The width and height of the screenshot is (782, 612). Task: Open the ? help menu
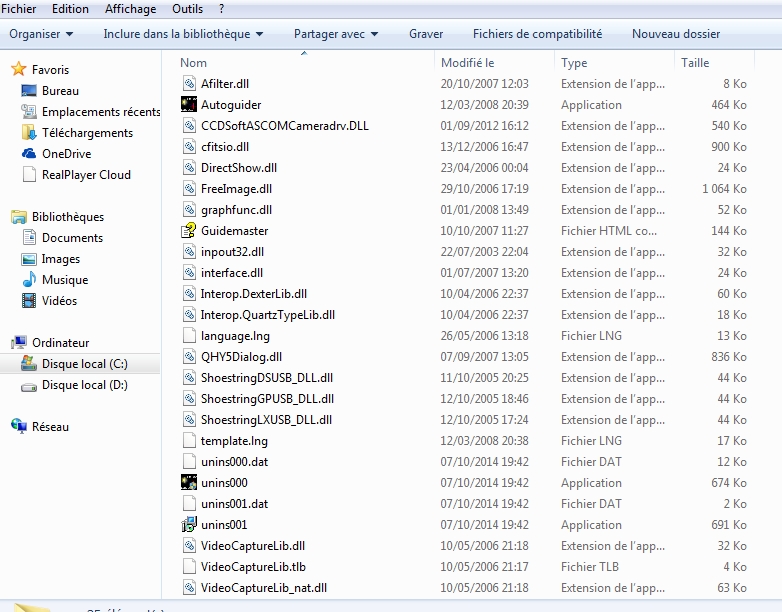click(221, 8)
